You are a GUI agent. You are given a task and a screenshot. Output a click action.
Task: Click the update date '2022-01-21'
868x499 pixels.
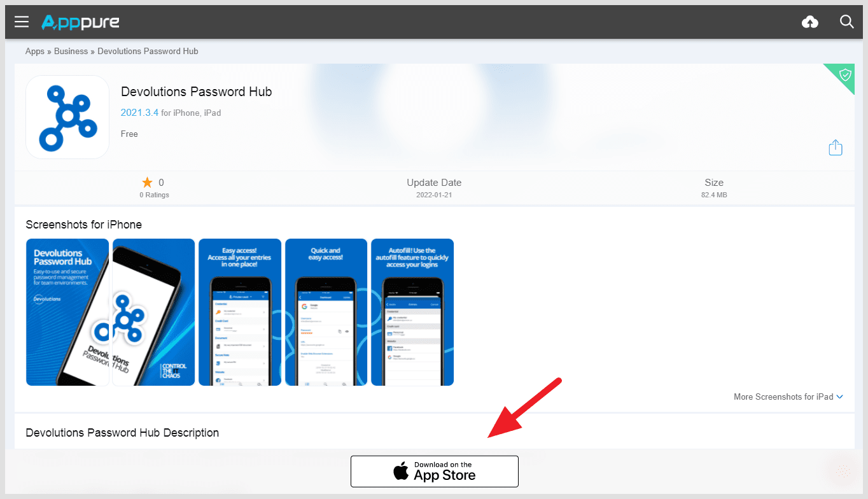pyautogui.click(x=434, y=195)
